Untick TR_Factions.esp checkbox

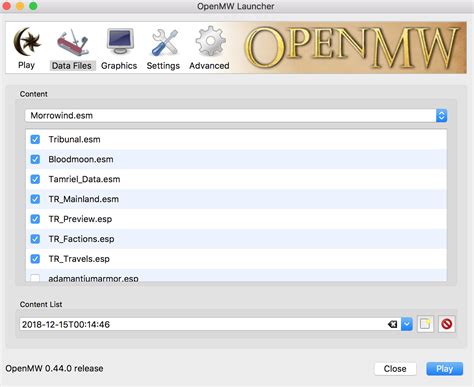pos(35,239)
